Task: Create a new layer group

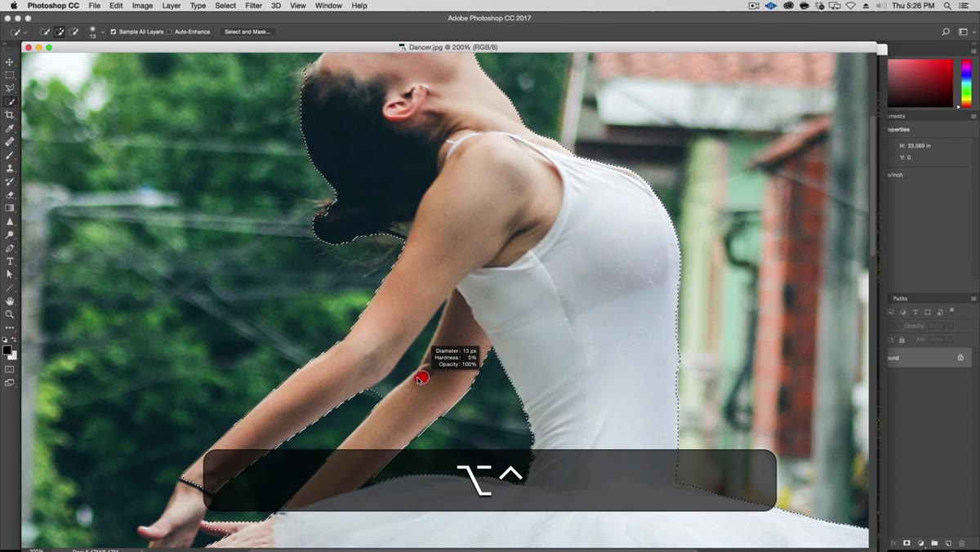Action: pyautogui.click(x=934, y=543)
